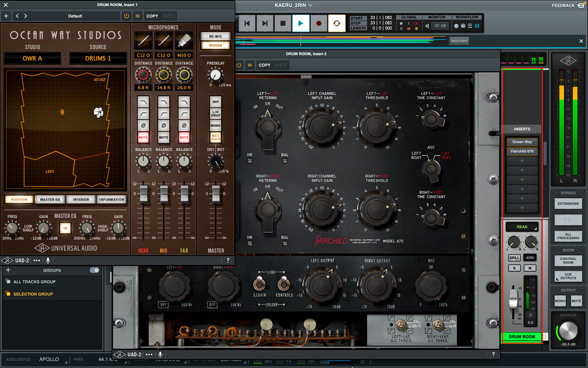The image size is (588, 368).
Task: Toggle the Ocean Way plugin power icon
Action: pyautogui.click(x=126, y=16)
